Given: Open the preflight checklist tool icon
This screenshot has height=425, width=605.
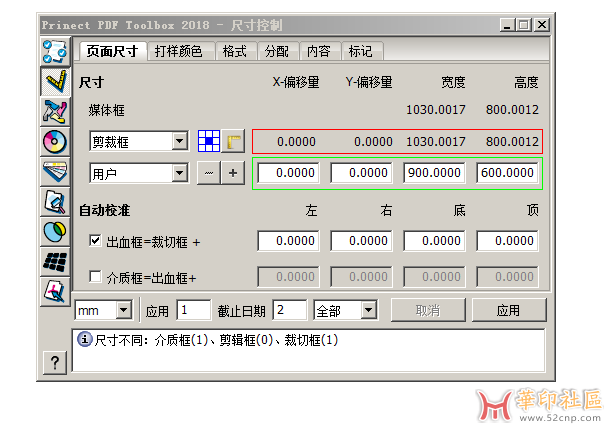Looking at the screenshot, I should (55, 51).
